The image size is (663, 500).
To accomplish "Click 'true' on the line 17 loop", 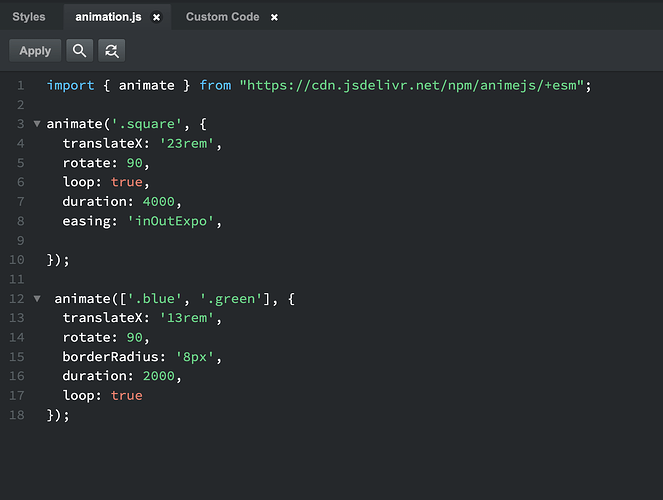I will [126, 396].
